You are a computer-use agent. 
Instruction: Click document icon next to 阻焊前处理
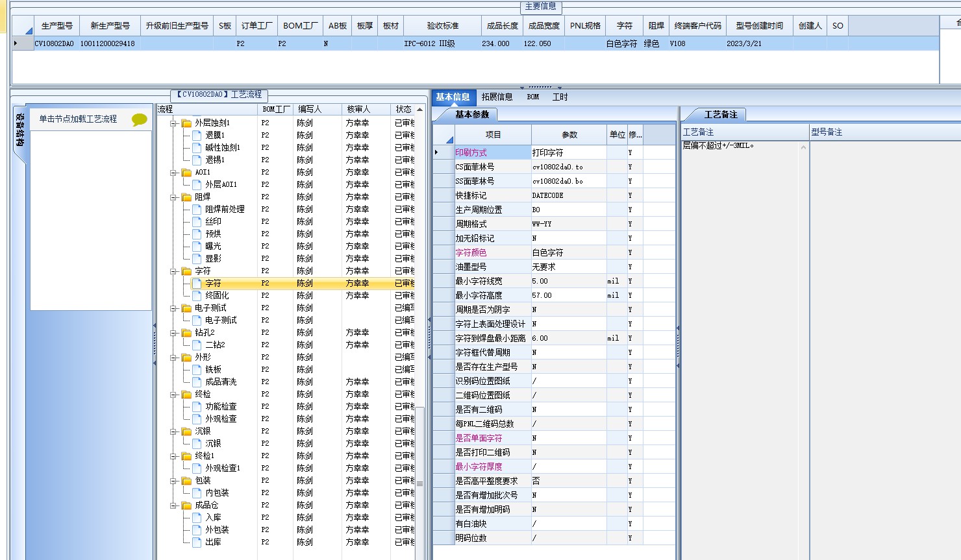tap(197, 209)
